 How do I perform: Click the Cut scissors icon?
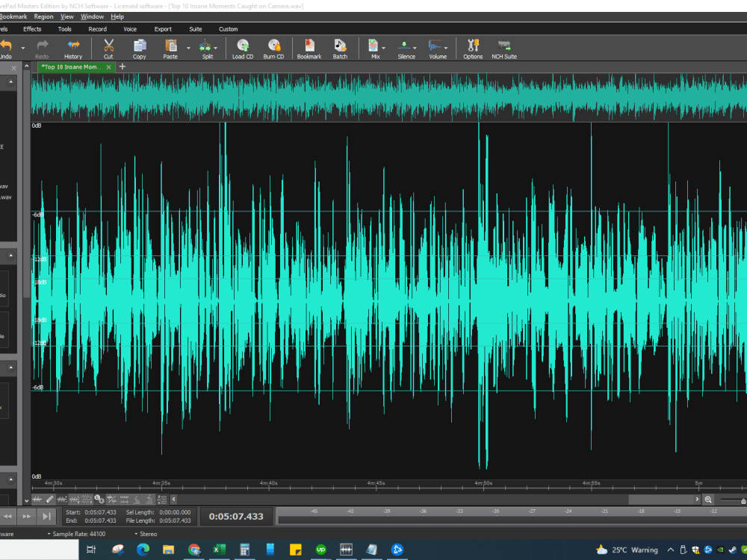pos(108,46)
